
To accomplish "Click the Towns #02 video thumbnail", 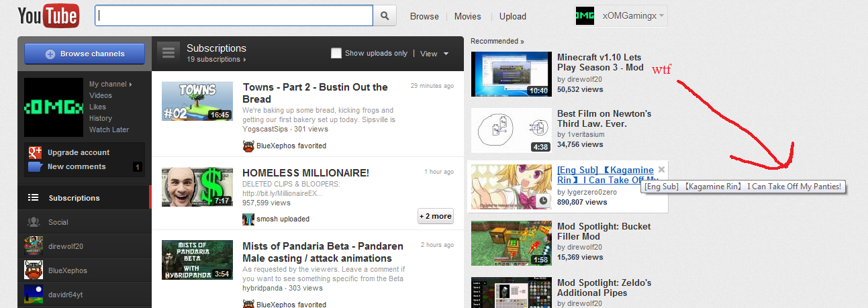I will (197, 101).
